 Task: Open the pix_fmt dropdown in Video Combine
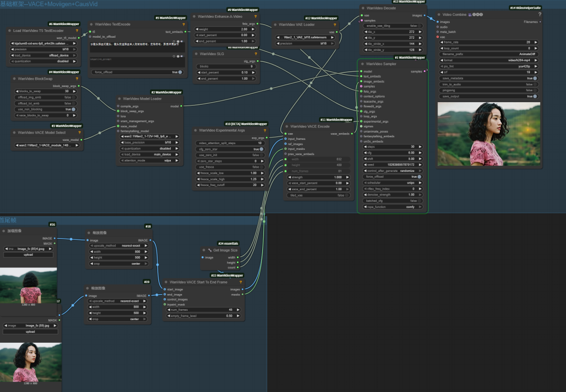click(489, 67)
